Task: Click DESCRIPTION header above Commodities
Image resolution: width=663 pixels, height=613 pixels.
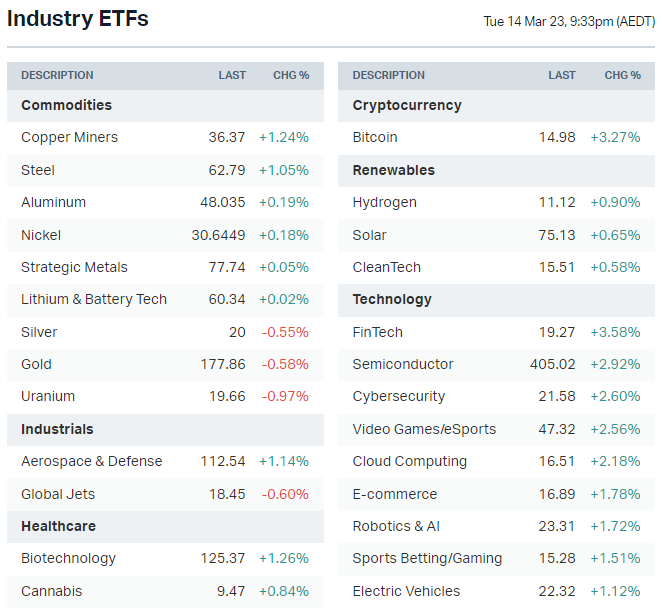Action: [x=57, y=75]
